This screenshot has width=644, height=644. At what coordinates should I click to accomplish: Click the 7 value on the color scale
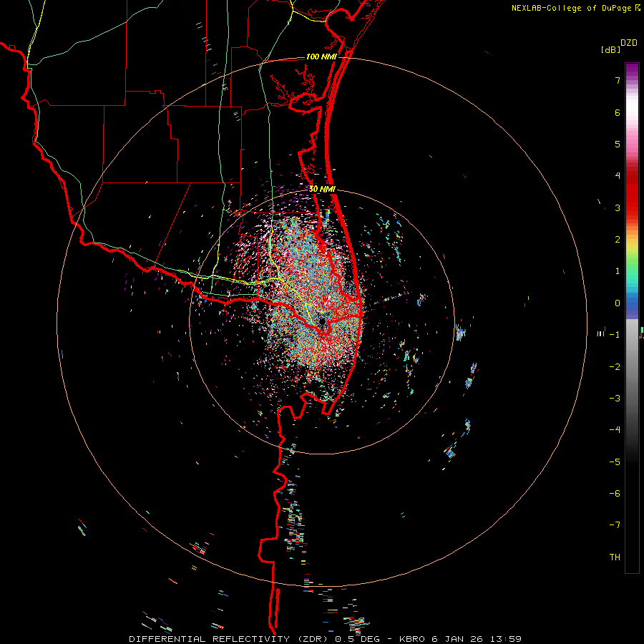coord(618,80)
